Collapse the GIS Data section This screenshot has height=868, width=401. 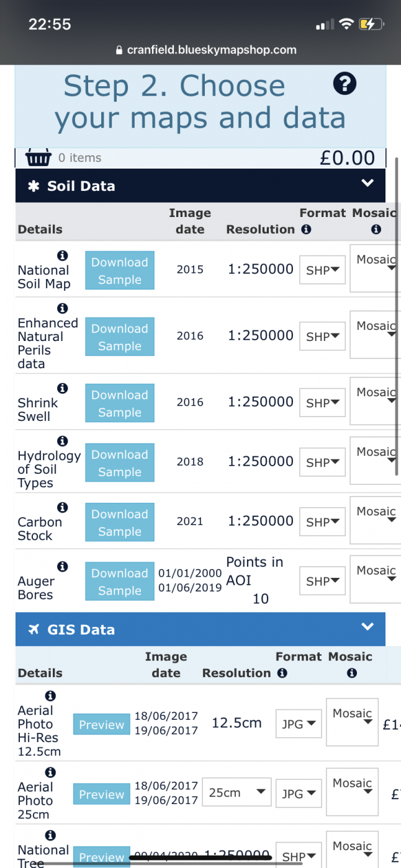[x=367, y=627]
